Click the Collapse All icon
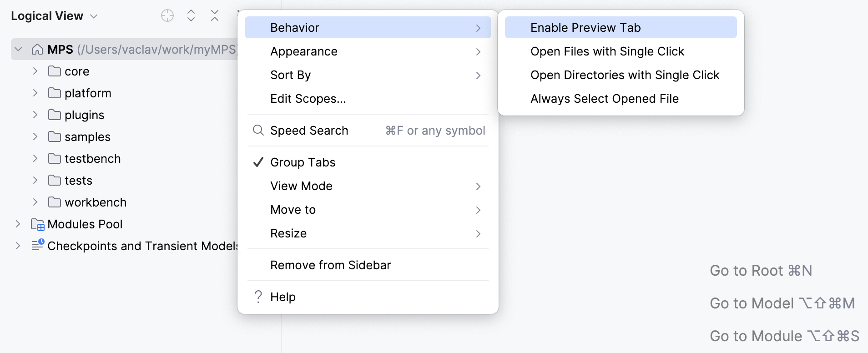868x353 pixels. (x=215, y=16)
